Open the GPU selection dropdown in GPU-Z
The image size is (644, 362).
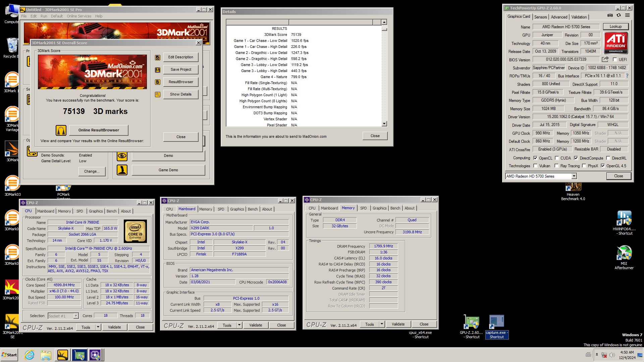(x=574, y=176)
